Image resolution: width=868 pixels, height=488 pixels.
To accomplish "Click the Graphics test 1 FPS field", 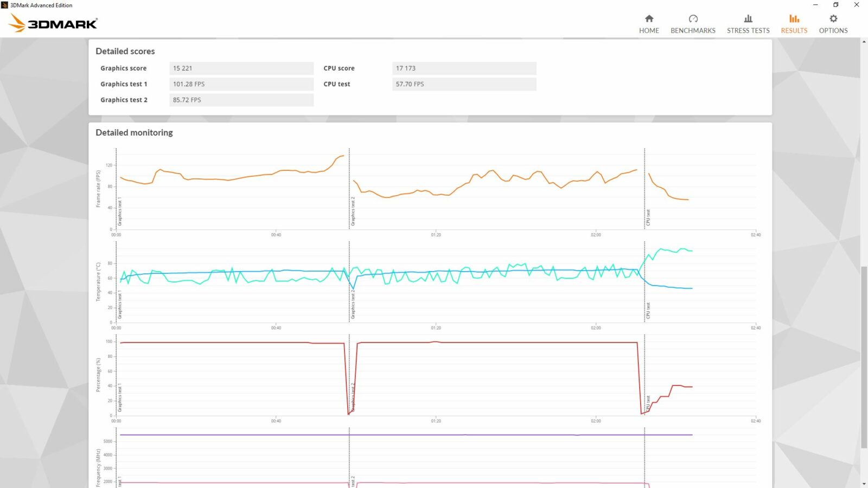I will tap(241, 84).
